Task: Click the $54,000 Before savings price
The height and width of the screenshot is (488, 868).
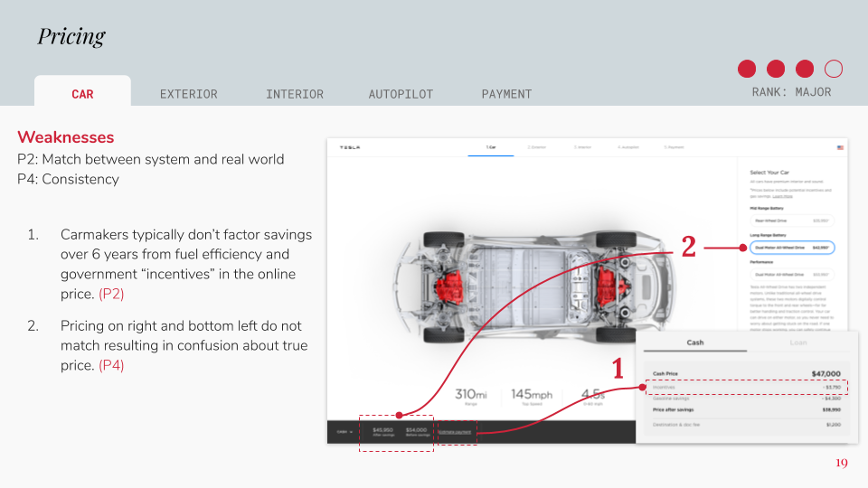Action: [x=416, y=432]
